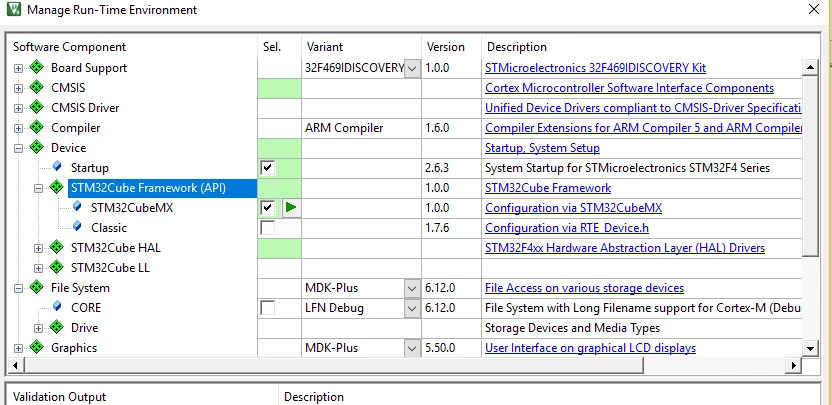Click the horizontal scrollbar right arrow
This screenshot has height=405, width=832.
click(794, 365)
